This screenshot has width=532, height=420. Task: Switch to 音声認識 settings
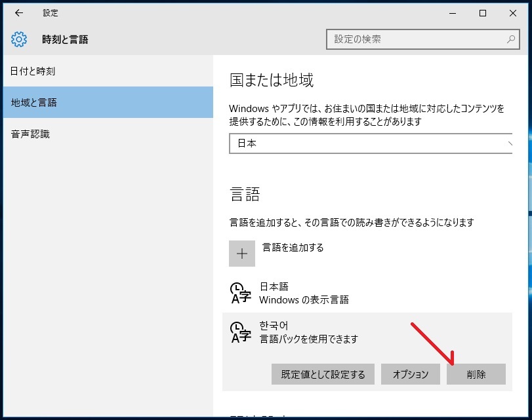[108, 134]
